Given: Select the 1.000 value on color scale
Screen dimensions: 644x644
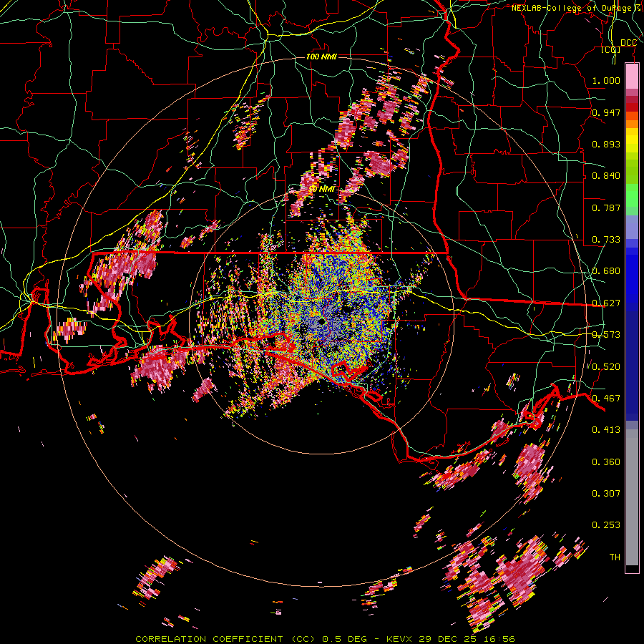Looking at the screenshot, I should tap(606, 80).
